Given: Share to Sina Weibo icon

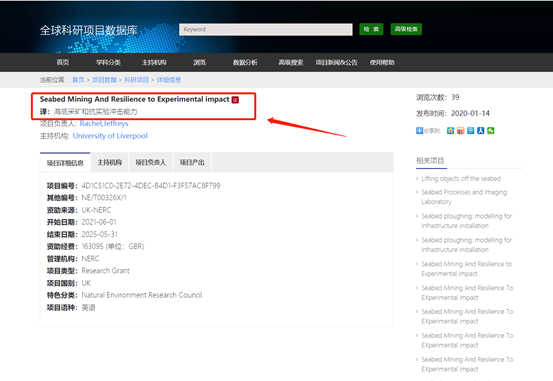Looking at the screenshot, I should pyautogui.click(x=461, y=131).
